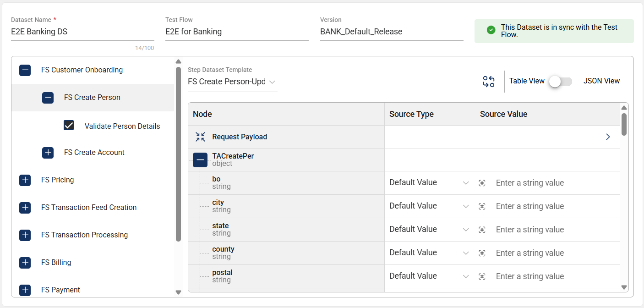
Task: Click the green sync status check icon
Action: click(491, 30)
